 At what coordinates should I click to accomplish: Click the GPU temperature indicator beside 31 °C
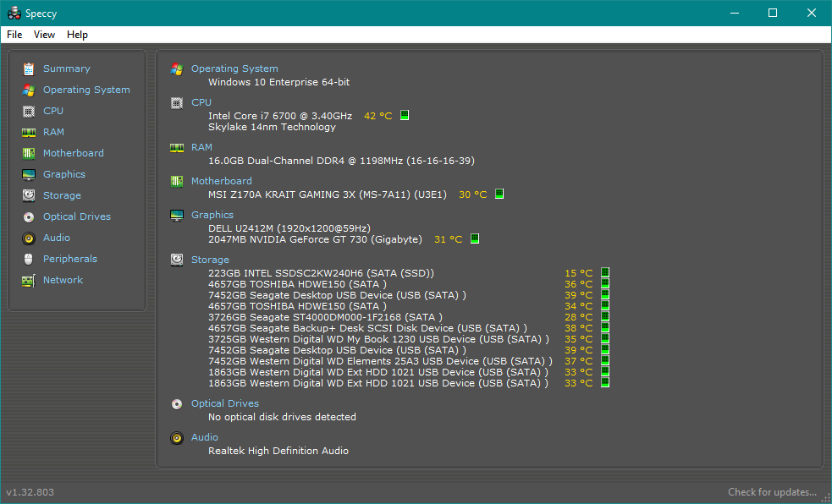[x=475, y=238]
